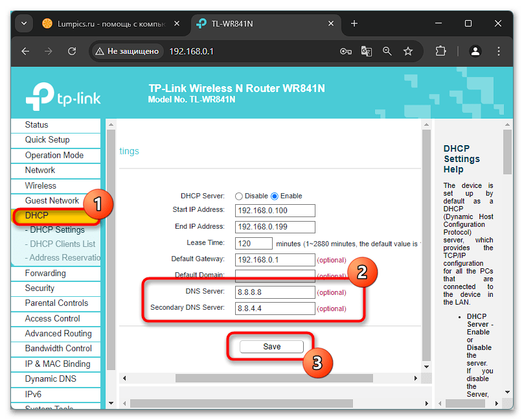
Task: Click the tp-link logo
Action: coord(63,97)
